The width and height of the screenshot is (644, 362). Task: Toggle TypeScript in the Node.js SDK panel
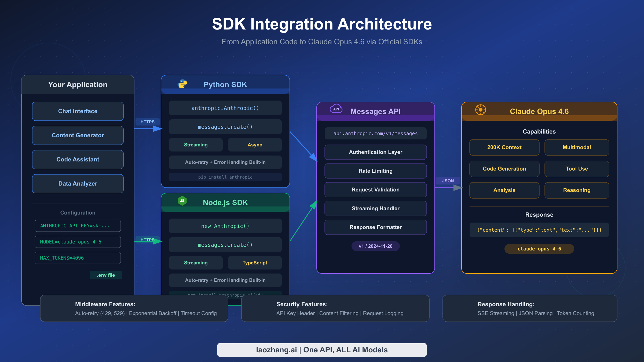[254, 263]
